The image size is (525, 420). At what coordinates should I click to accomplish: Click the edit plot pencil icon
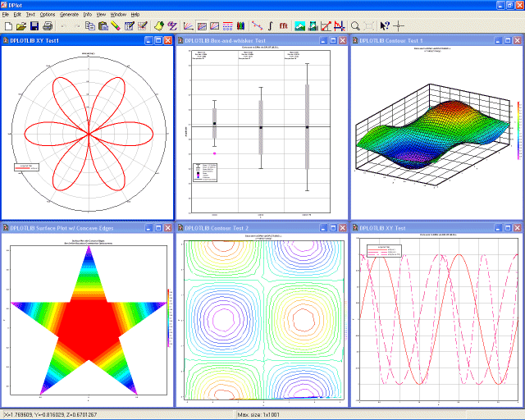143,26
